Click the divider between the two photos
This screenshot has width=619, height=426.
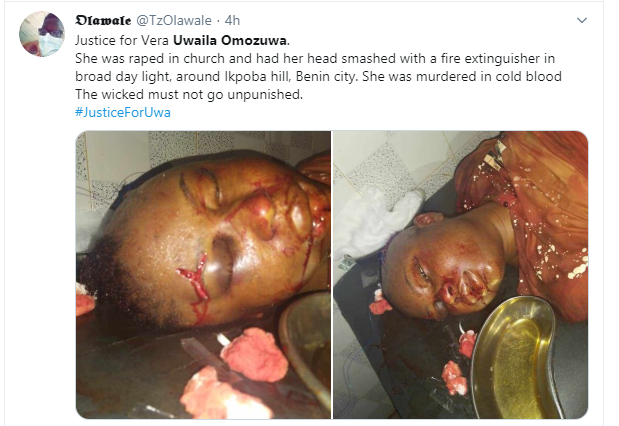(x=332, y=275)
